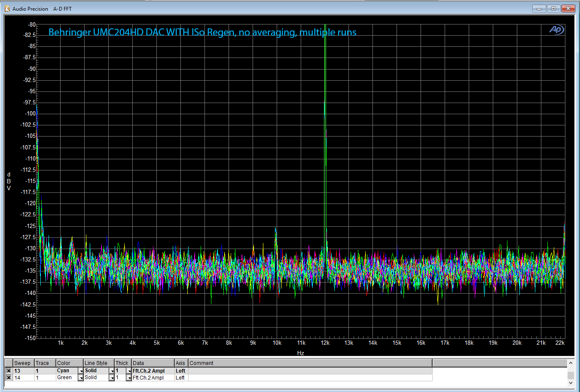The height and width of the screenshot is (392, 580).
Task: Click the legend scrollbar down arrow
Action: [571, 383]
